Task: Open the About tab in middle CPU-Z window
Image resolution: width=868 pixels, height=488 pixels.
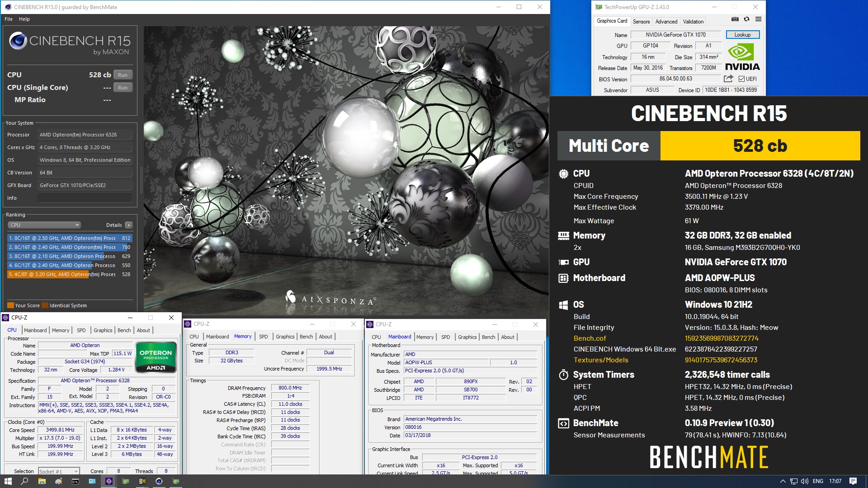Action: (325, 337)
